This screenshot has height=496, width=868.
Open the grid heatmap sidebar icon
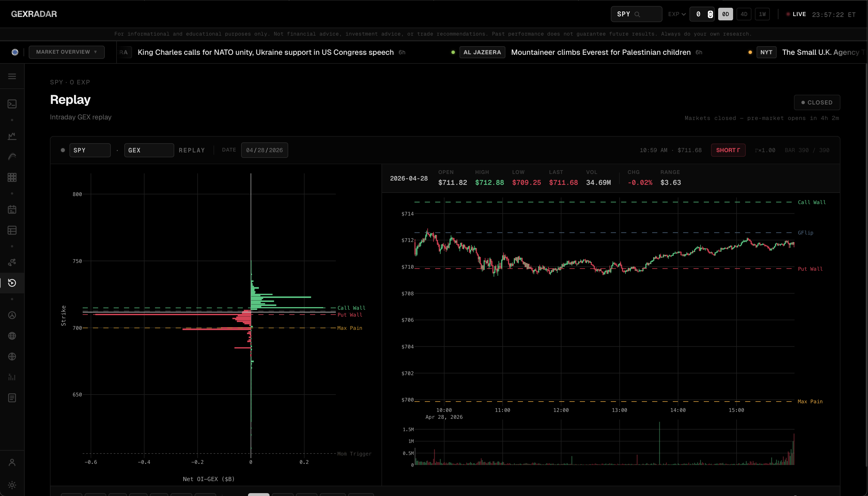(x=12, y=177)
